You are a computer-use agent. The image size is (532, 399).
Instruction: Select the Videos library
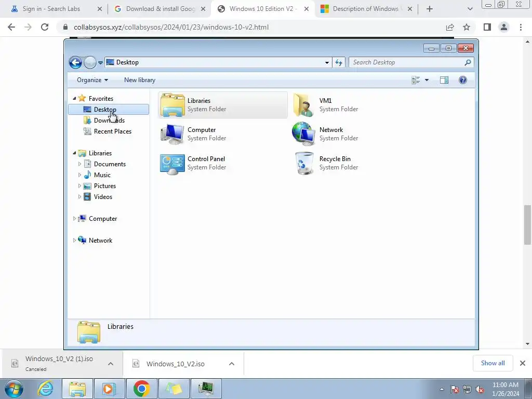[x=103, y=197]
